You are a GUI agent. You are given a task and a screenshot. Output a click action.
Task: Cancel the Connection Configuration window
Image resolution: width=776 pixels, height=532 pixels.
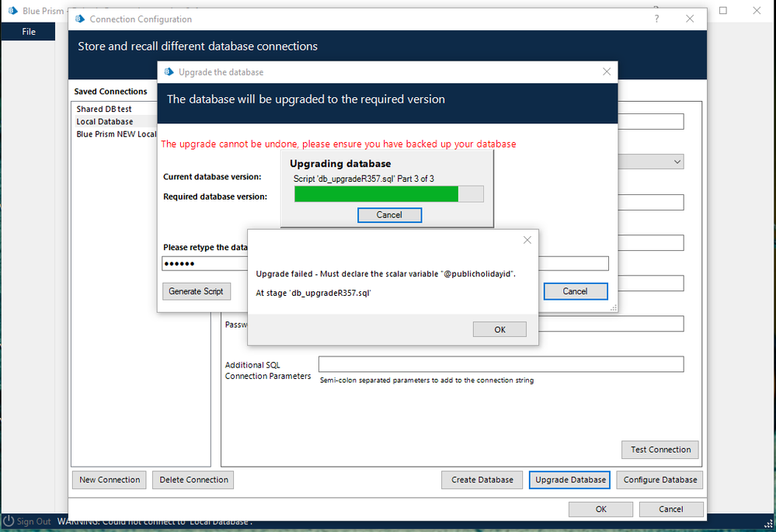[671, 509]
